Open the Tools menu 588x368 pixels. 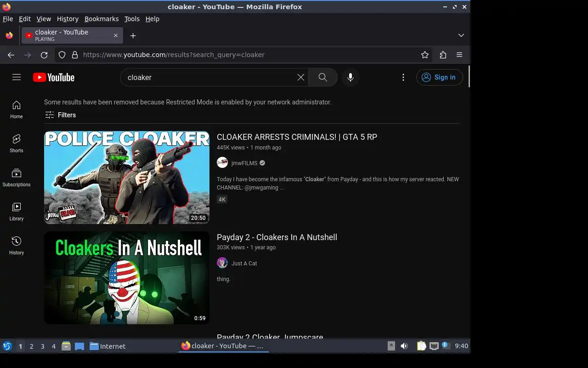click(x=132, y=19)
